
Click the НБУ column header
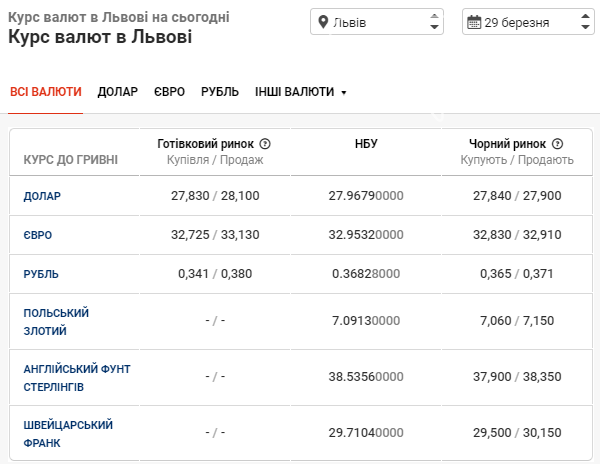tap(366, 144)
